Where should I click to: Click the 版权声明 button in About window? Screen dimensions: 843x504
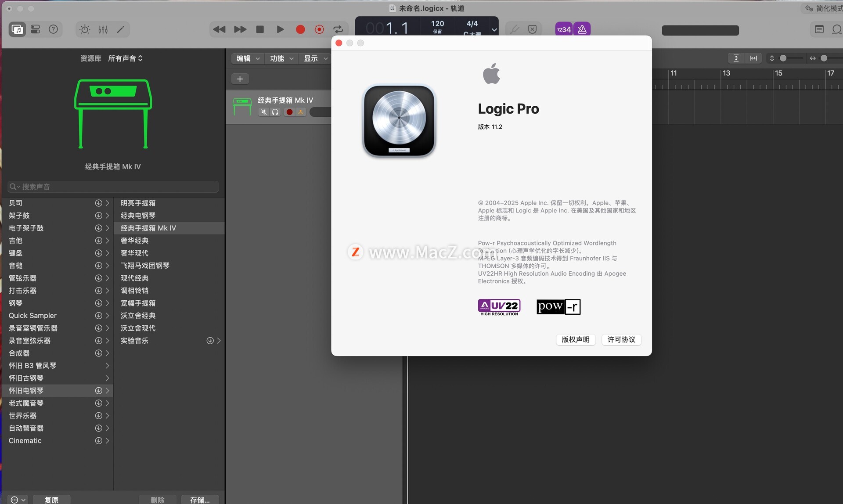coord(576,340)
